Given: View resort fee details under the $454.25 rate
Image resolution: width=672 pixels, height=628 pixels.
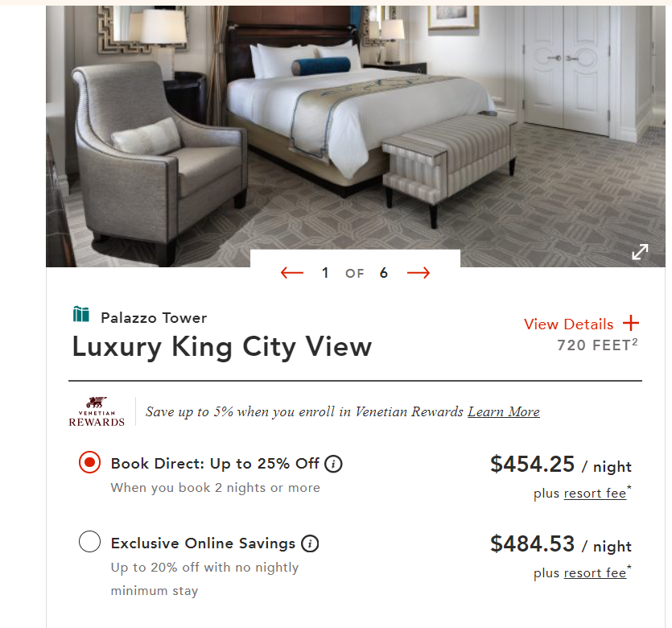Looking at the screenshot, I should (x=596, y=493).
